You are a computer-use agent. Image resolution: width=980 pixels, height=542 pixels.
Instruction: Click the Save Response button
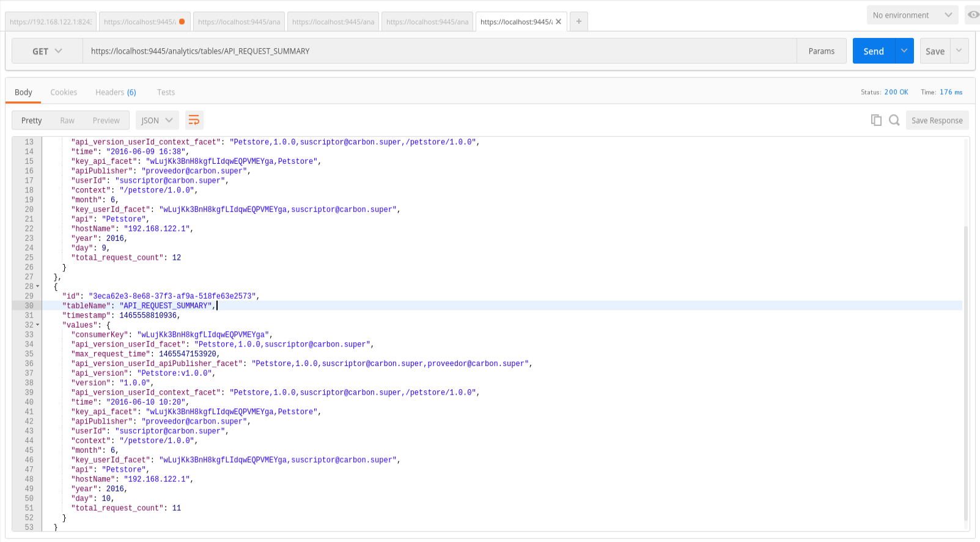pos(937,120)
